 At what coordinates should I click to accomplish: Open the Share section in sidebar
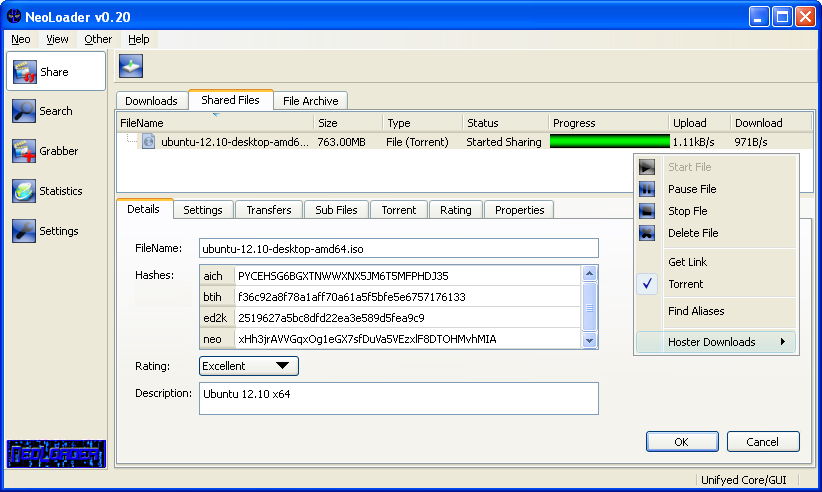coord(56,71)
